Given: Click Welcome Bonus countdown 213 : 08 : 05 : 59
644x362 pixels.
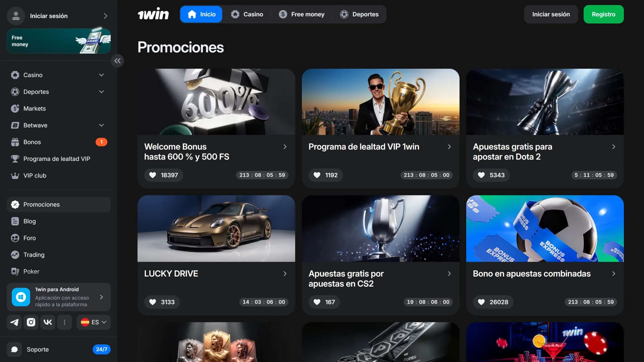Looking at the screenshot, I should [x=262, y=175].
